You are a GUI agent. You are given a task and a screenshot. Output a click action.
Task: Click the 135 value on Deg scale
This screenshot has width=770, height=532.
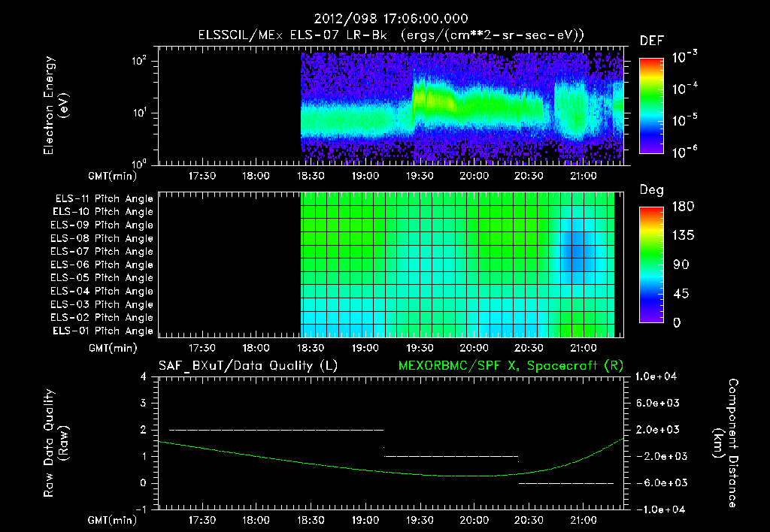pos(683,236)
